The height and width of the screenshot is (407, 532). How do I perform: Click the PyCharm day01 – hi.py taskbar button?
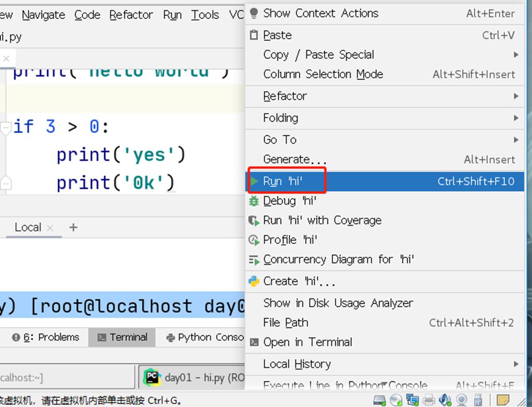[192, 377]
